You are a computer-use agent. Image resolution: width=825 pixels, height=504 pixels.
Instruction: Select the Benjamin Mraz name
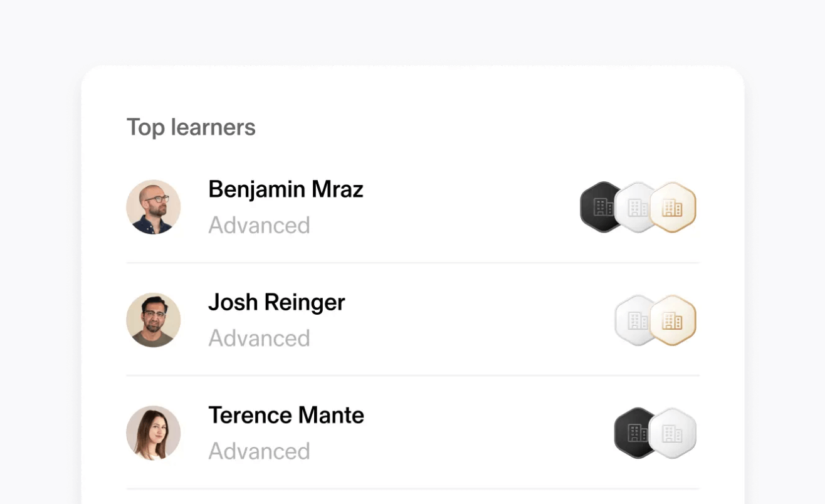[x=286, y=189]
